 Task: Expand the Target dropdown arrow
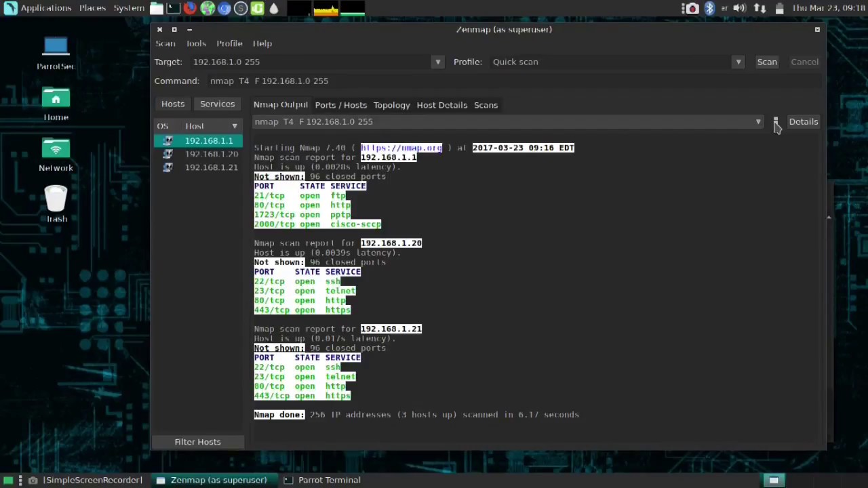pos(437,62)
